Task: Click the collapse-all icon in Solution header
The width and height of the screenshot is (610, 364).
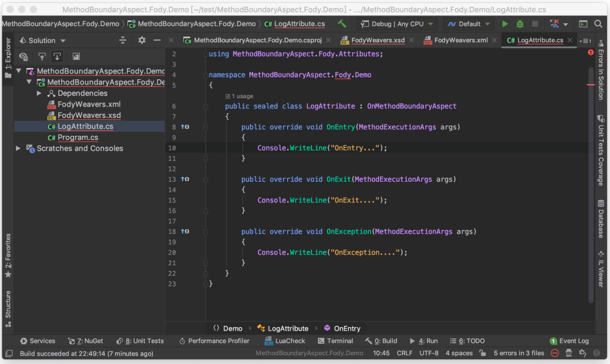Action: (123, 40)
